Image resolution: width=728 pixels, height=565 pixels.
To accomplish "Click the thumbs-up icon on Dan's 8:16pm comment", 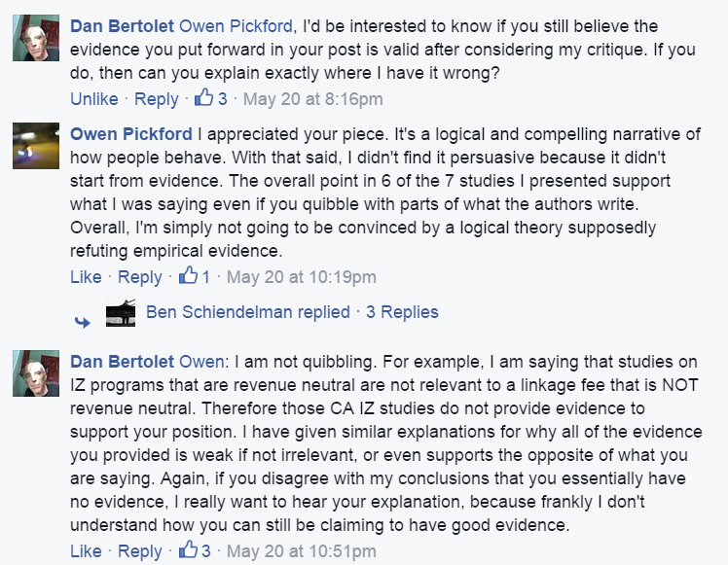I will 204,97.
